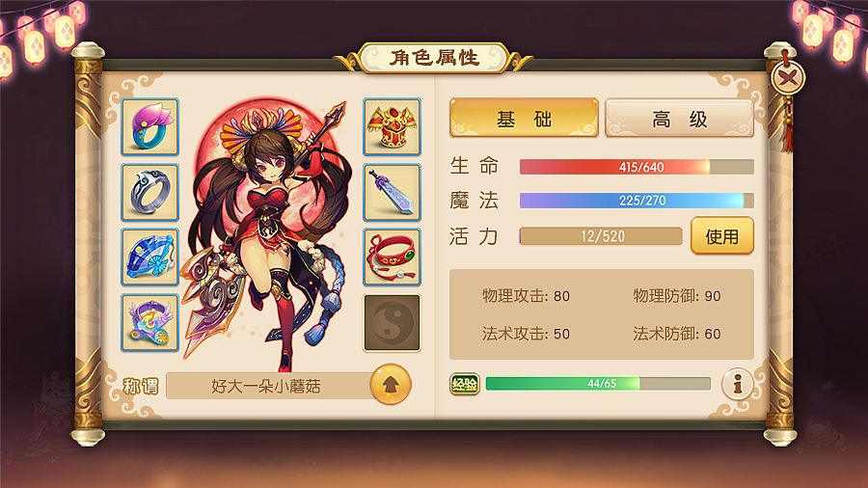This screenshot has height=488, width=868.
Task: Click the 活力 vitality bar showing 12/520
Action: (x=601, y=236)
